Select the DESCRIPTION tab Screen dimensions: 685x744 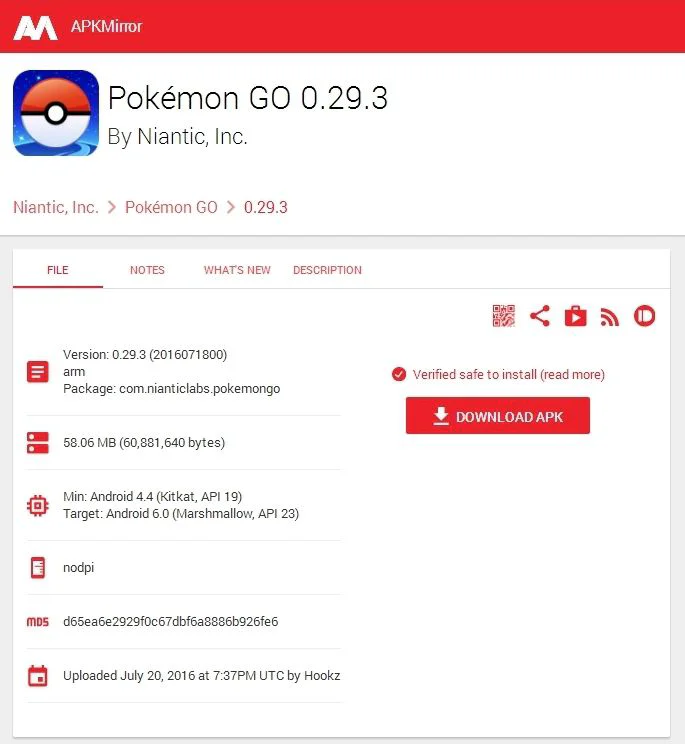[327, 270]
